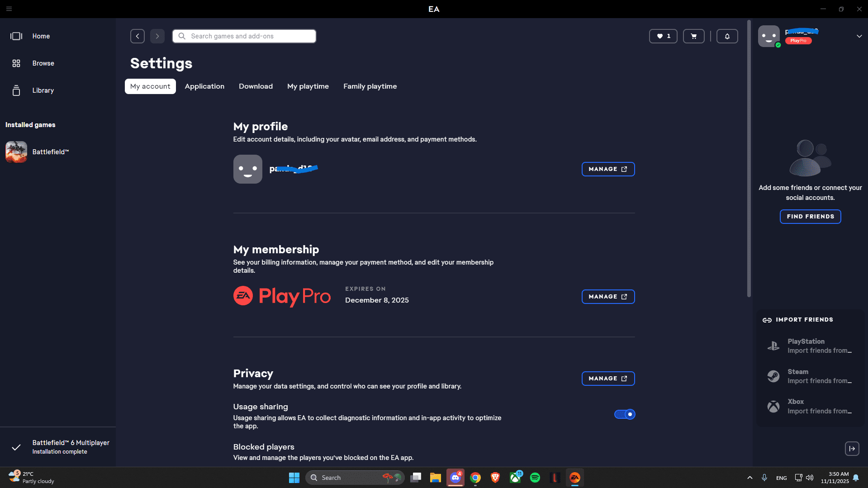
Task: Select Library in the sidebar
Action: pyautogui.click(x=43, y=90)
